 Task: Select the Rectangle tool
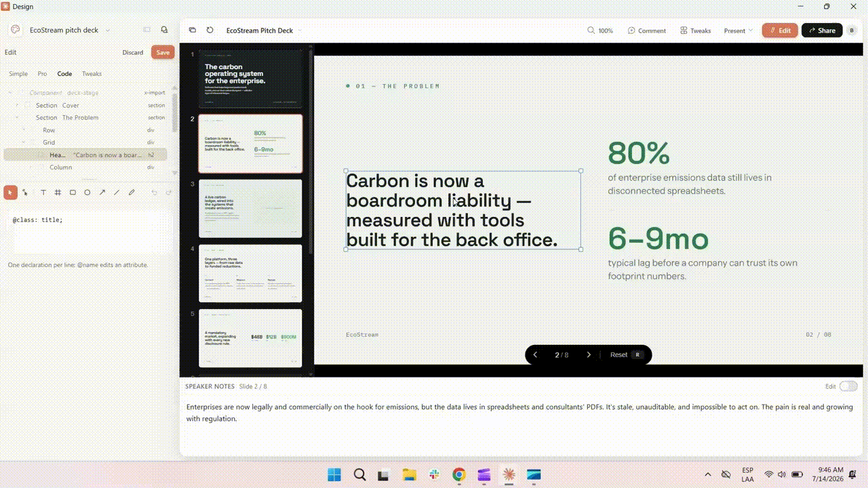tap(73, 192)
